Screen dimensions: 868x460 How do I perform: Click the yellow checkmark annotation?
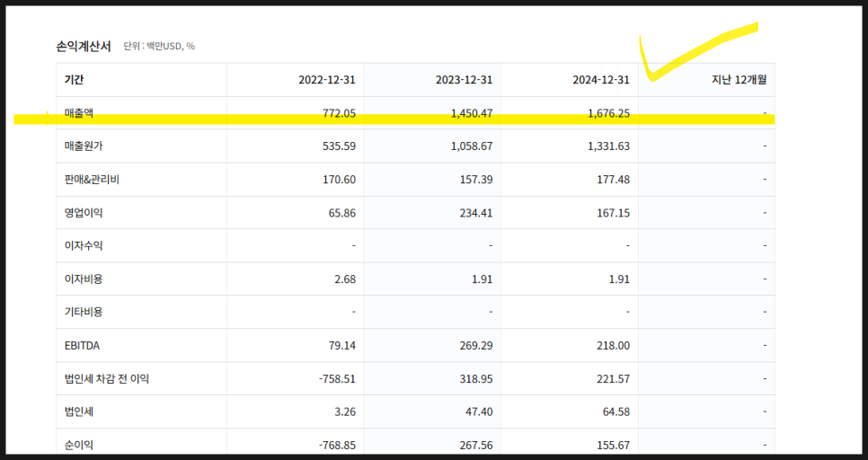(698, 51)
